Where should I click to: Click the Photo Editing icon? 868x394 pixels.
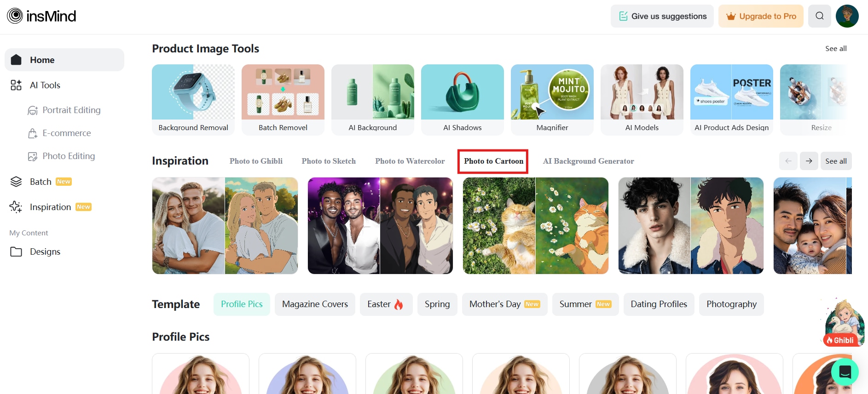click(33, 156)
